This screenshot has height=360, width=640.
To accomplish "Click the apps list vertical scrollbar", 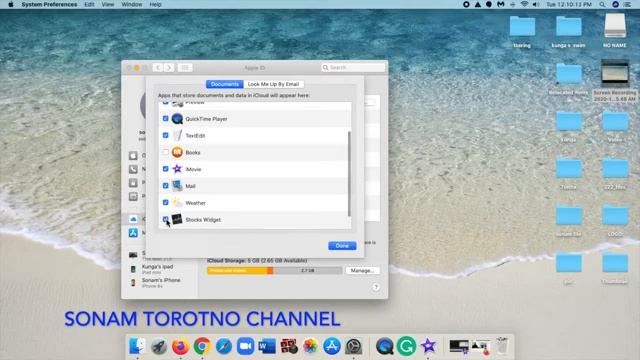I will click(349, 173).
